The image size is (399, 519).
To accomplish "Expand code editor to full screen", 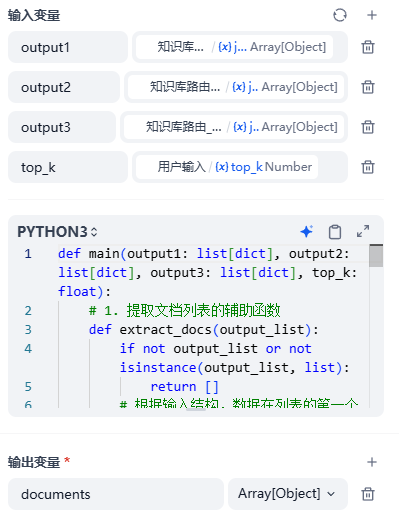I will [363, 231].
